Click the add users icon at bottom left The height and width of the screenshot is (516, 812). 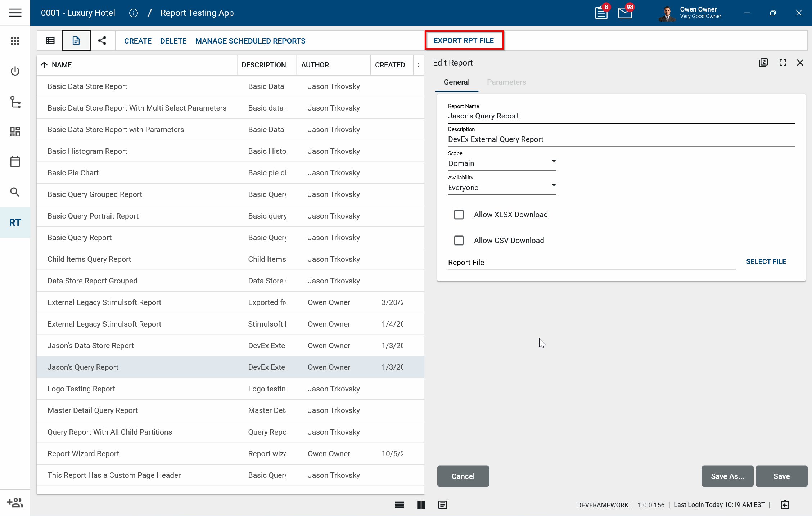[15, 503]
